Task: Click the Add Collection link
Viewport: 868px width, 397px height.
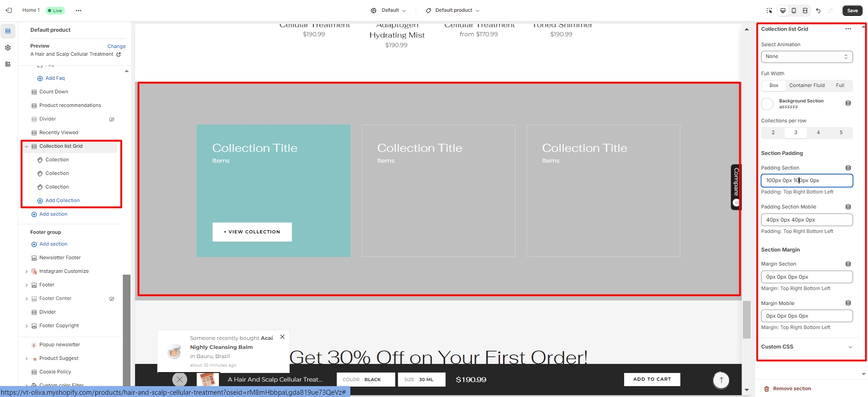Action: click(x=62, y=201)
